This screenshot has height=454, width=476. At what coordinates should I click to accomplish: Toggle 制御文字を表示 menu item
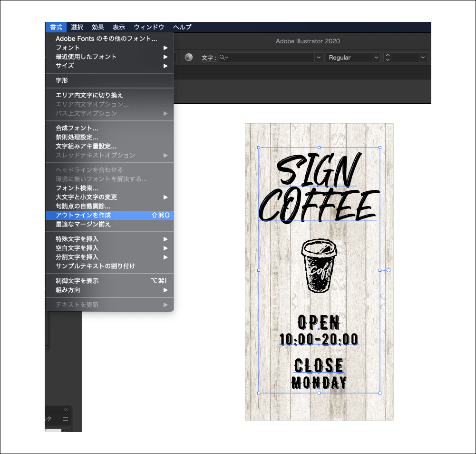tap(109, 281)
